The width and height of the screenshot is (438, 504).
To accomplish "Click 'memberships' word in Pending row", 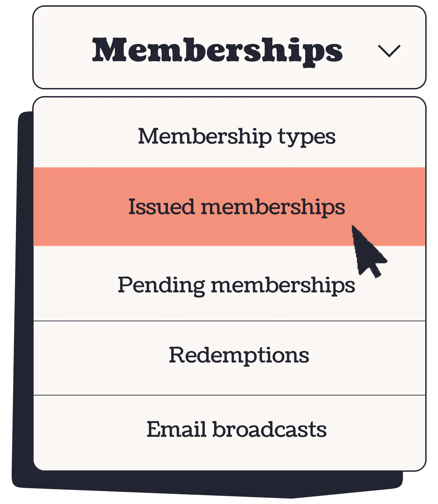I will click(x=283, y=285).
